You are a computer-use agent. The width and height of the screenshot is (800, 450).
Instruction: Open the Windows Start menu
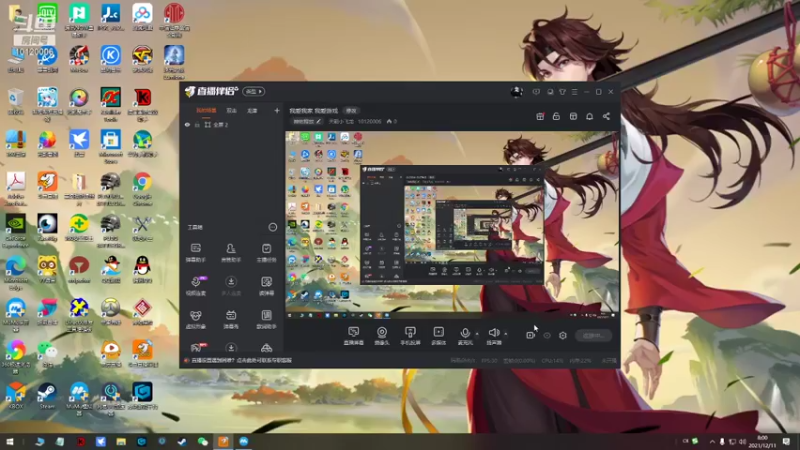[x=10, y=441]
